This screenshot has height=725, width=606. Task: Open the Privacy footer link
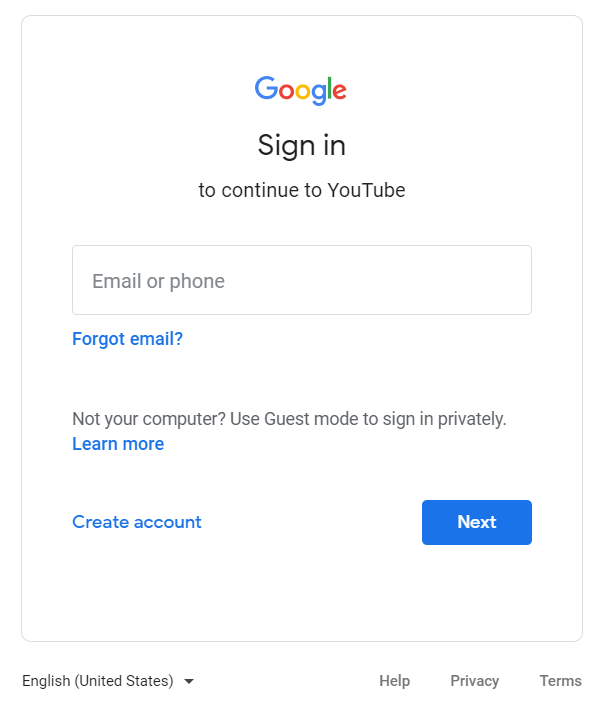coord(475,681)
